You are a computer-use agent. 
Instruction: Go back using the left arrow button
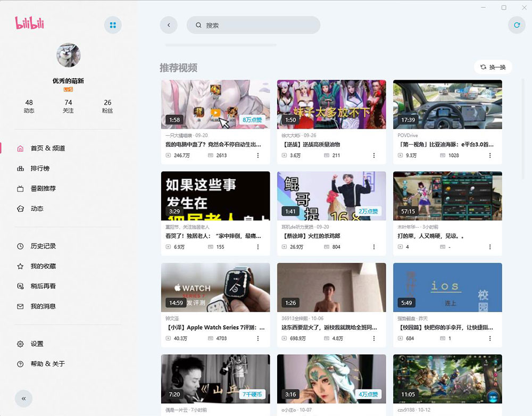click(169, 25)
